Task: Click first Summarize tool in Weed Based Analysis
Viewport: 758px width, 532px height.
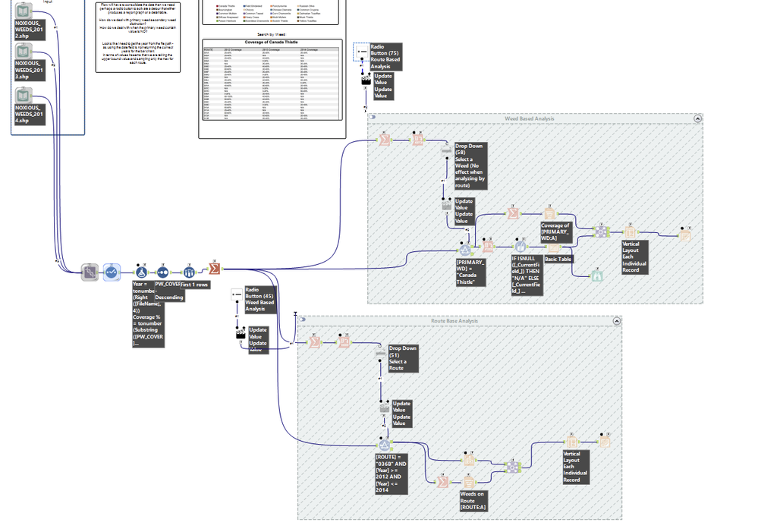Action: pos(385,140)
